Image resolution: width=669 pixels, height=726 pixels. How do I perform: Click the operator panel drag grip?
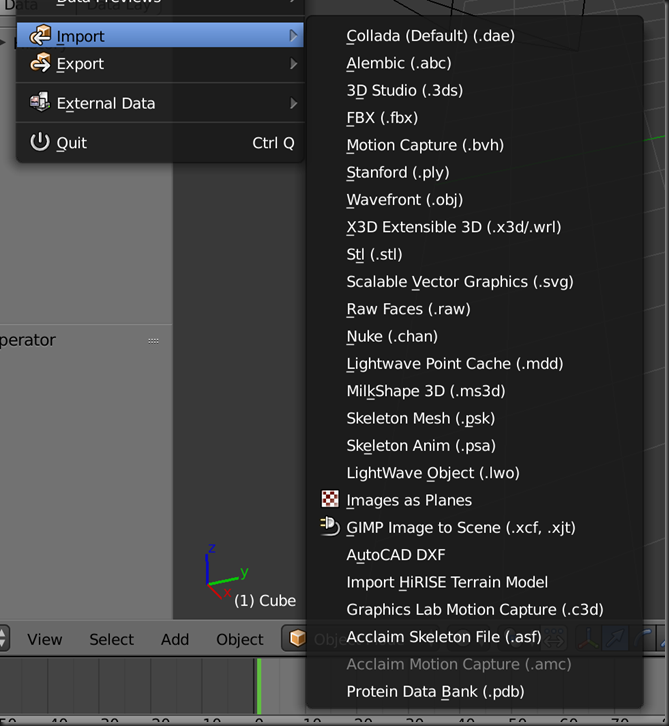tap(153, 341)
